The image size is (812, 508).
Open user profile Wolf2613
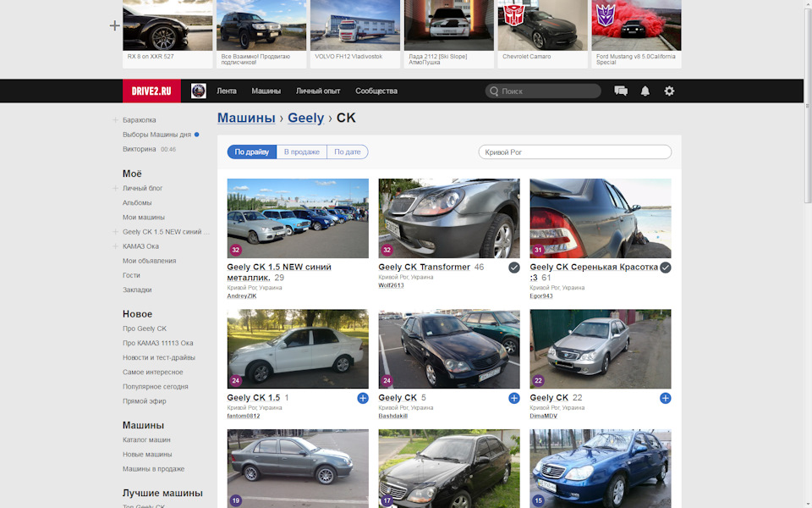click(391, 285)
